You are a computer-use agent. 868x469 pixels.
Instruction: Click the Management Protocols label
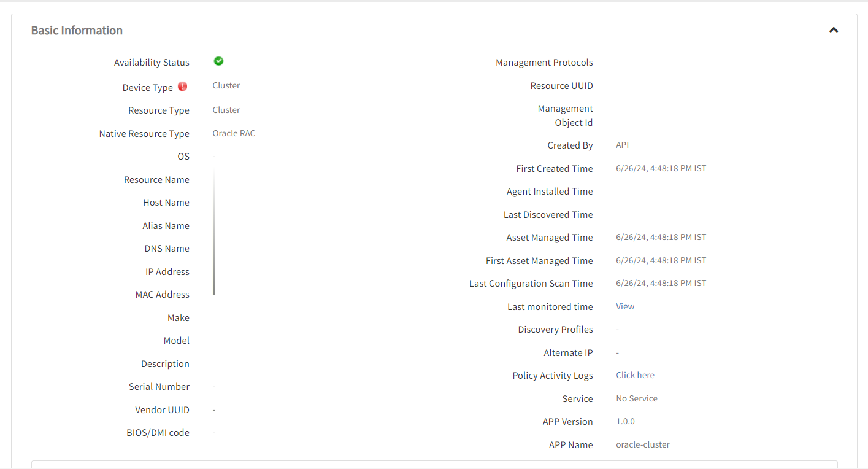point(544,63)
